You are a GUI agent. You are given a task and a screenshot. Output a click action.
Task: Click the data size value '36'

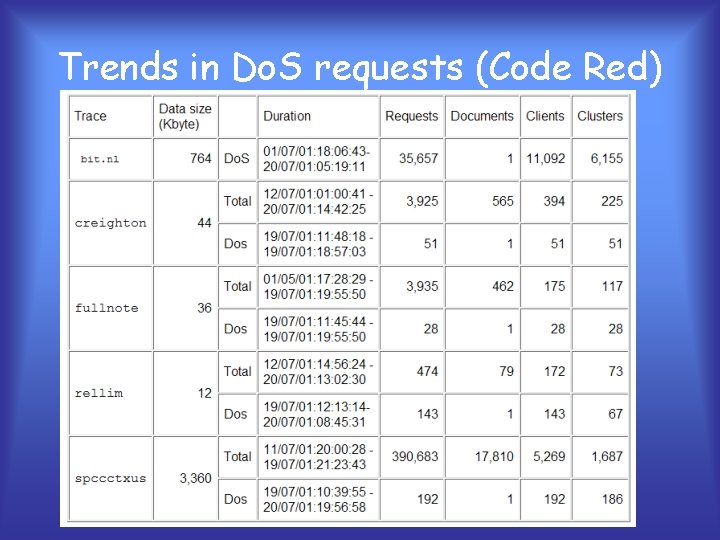[204, 308]
